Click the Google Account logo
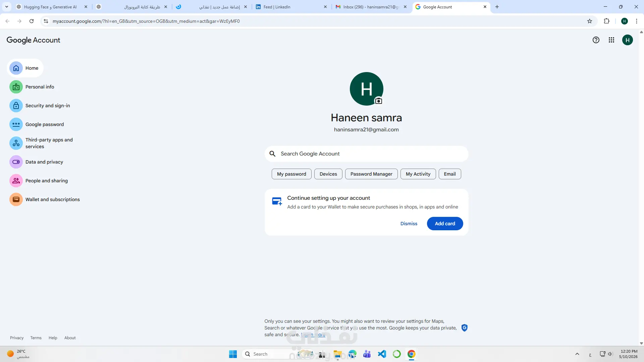Image resolution: width=644 pixels, height=362 pixels. (33, 40)
